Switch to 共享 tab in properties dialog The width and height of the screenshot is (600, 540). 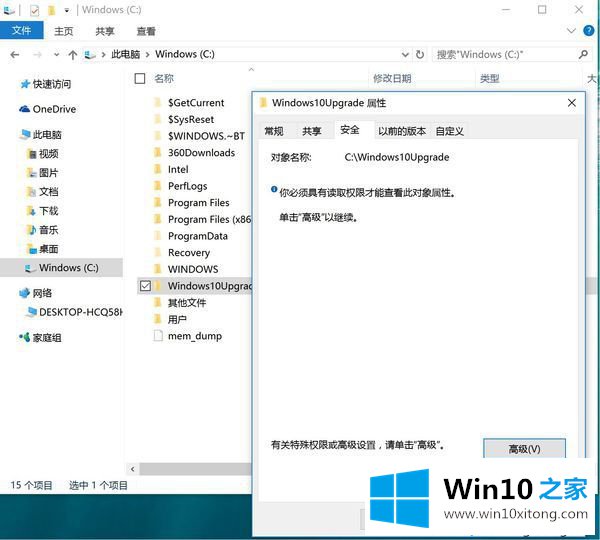click(311, 131)
